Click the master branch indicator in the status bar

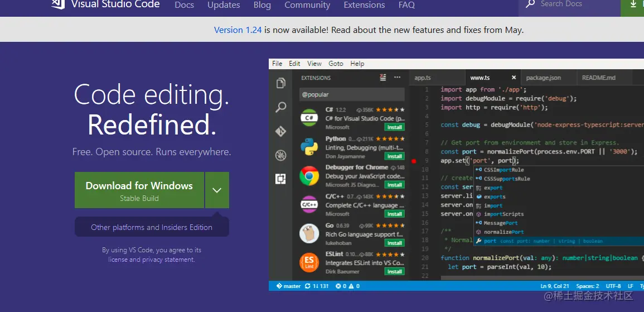tap(289, 286)
